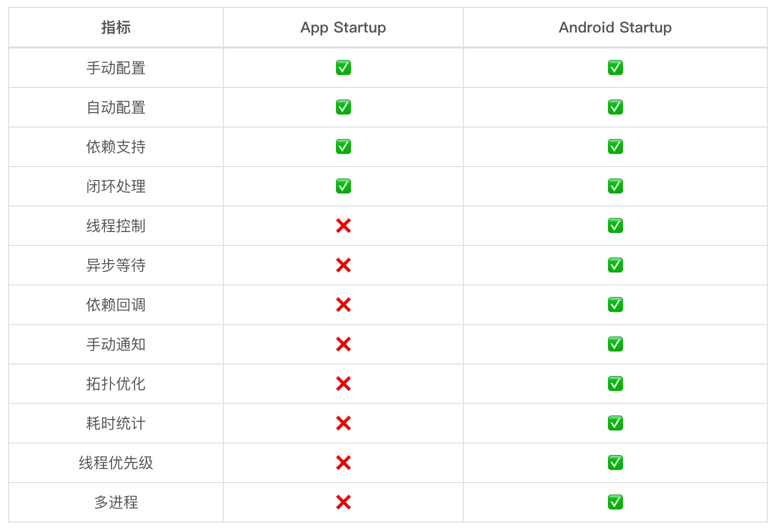Select the App Startup column header
Image resolution: width=778 pixels, height=532 pixels.
(343, 27)
